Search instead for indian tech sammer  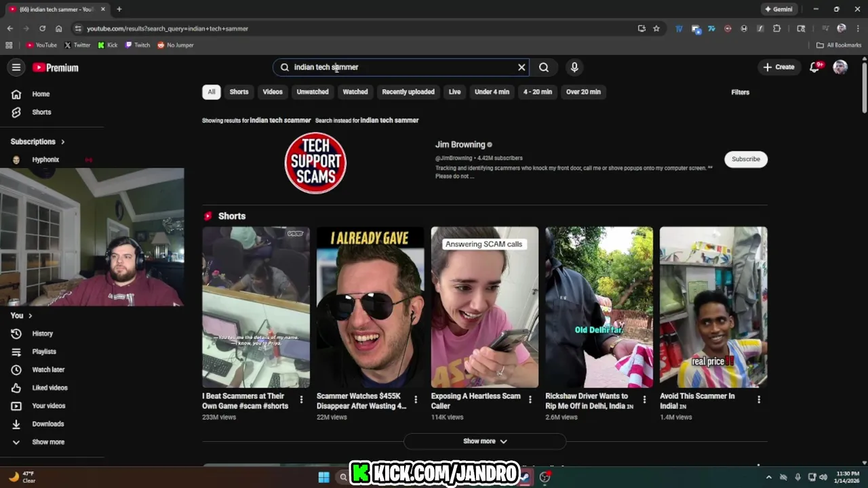pyautogui.click(x=389, y=121)
